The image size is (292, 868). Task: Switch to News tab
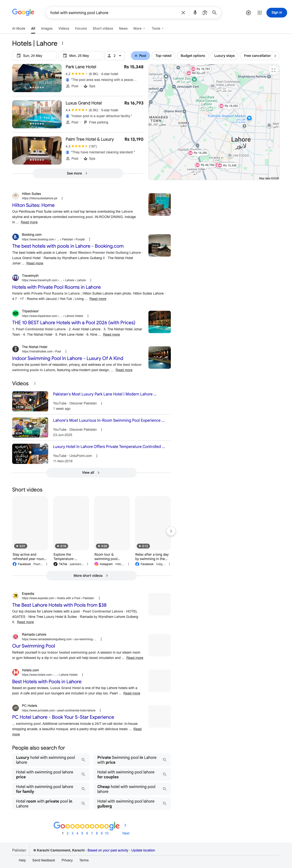(x=123, y=29)
